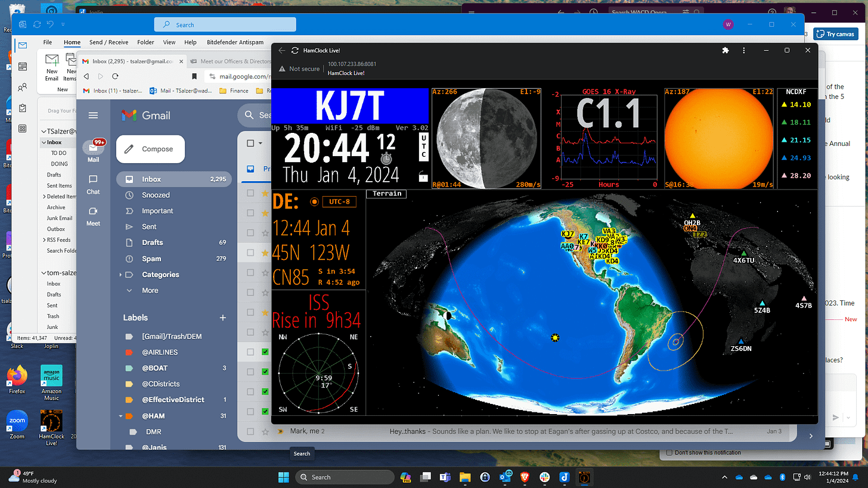Click the Gmail Compose button
The image size is (868, 488).
tap(150, 149)
